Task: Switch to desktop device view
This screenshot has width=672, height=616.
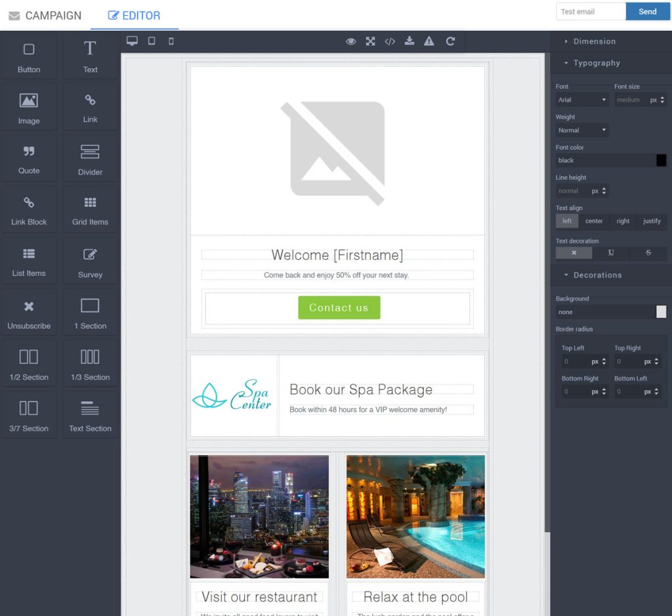Action: (x=132, y=41)
